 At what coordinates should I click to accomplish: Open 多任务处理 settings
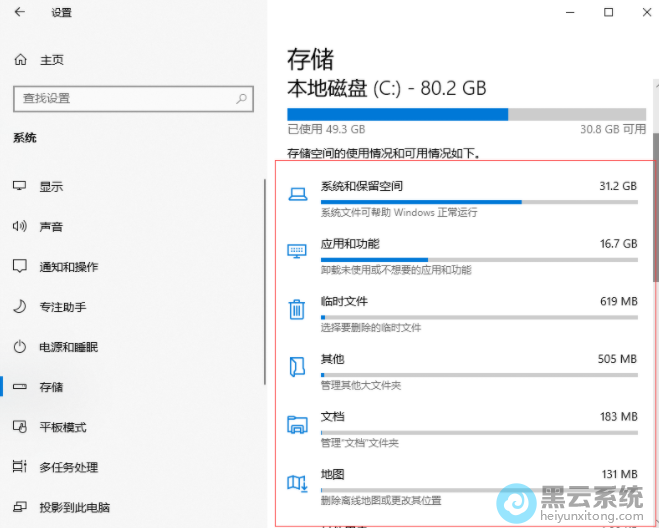point(68,467)
